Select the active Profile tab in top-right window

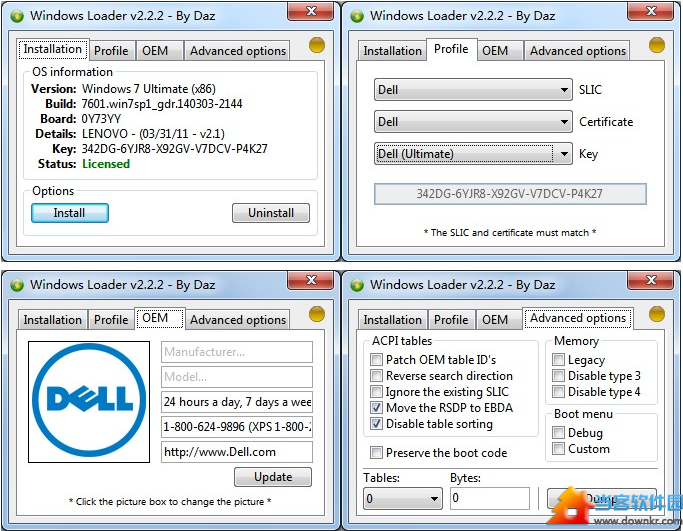pyautogui.click(x=451, y=49)
